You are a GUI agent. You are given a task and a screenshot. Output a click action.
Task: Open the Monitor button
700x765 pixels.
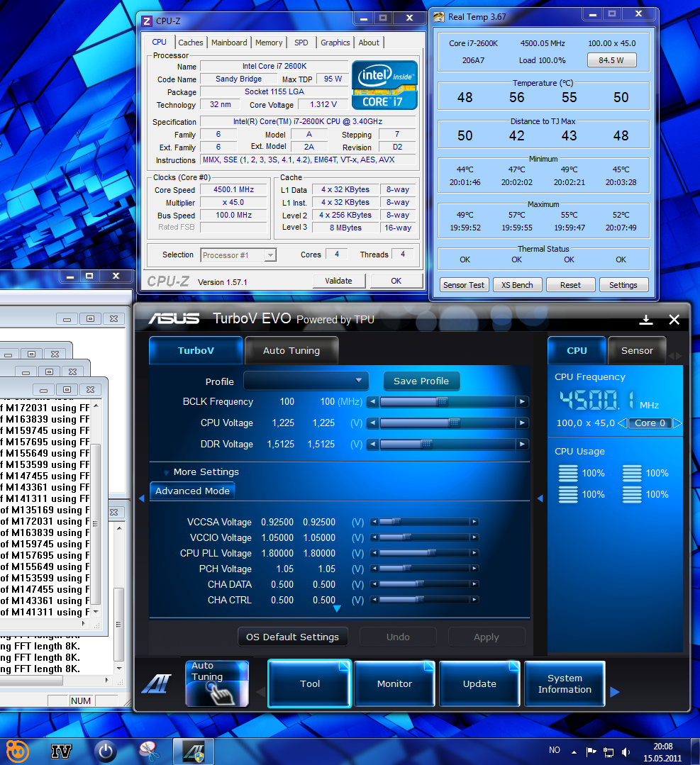(394, 683)
